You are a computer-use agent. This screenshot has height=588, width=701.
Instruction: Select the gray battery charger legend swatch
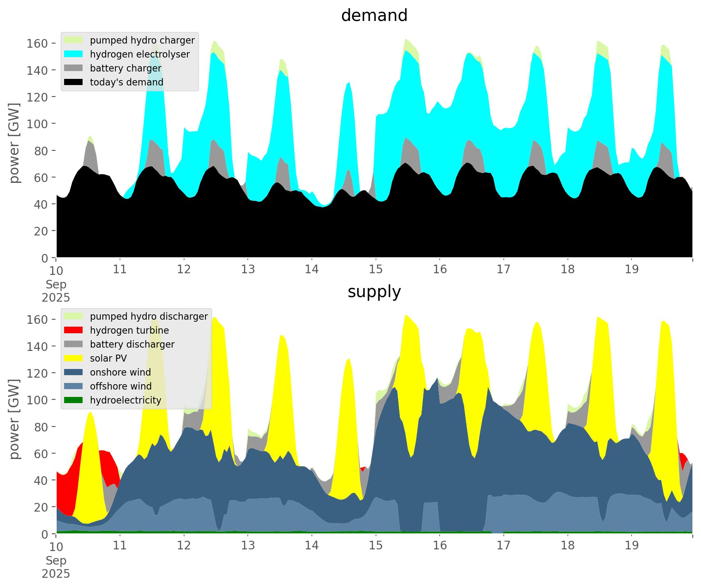[x=74, y=68]
